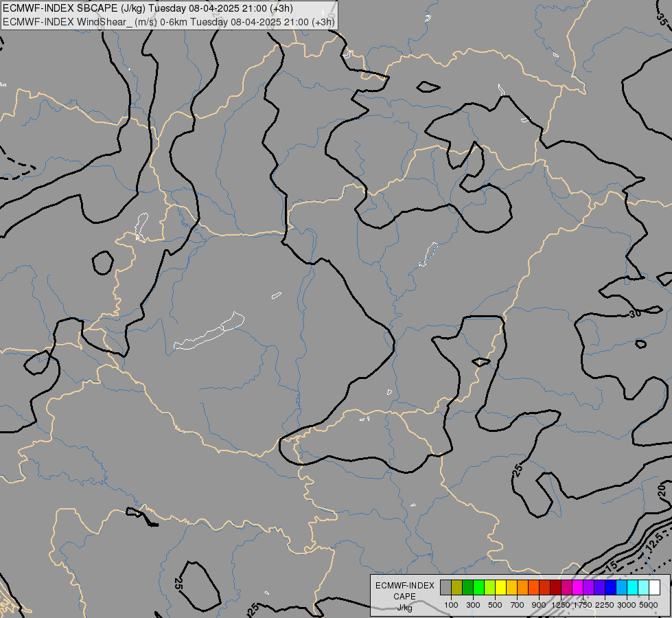Click the SBCAPE title line

[x=148, y=8]
